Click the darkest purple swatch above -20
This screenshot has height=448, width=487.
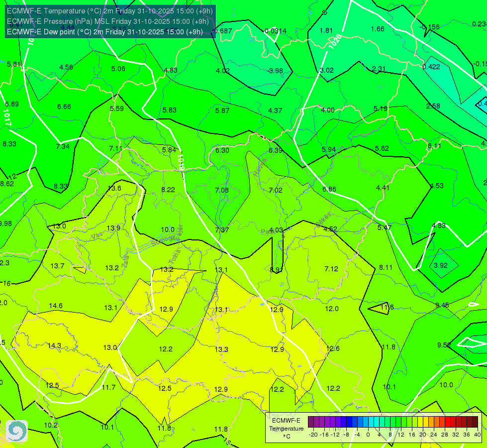310,422
